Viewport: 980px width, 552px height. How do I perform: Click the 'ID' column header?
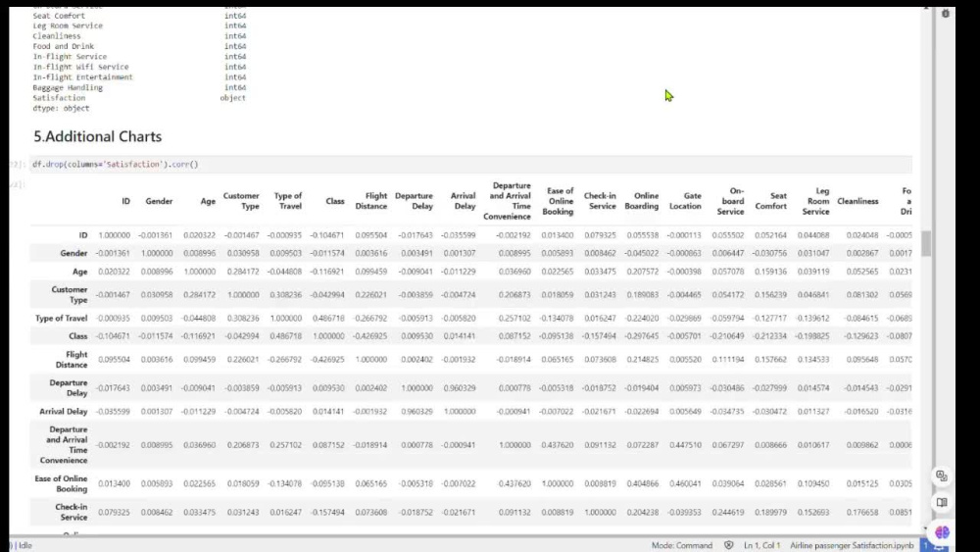click(125, 201)
